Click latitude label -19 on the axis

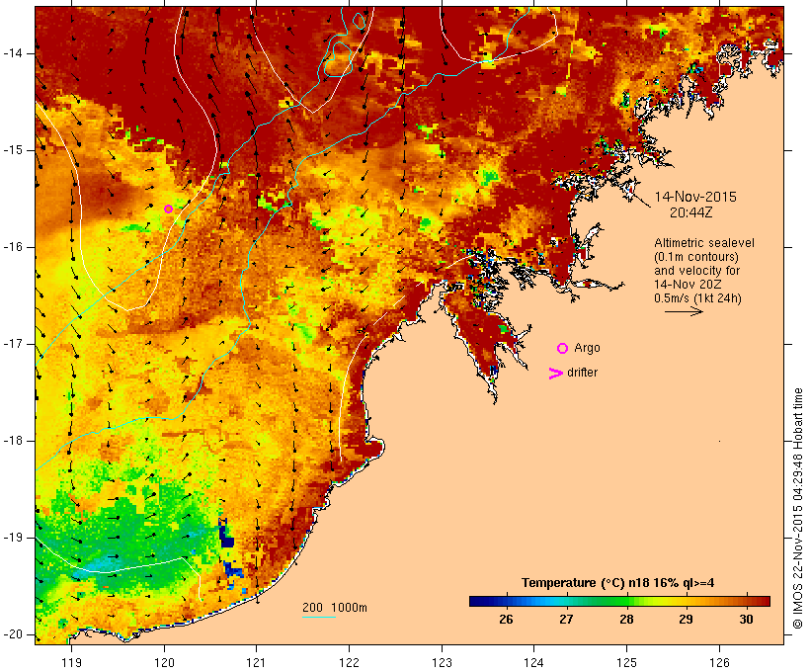[x=12, y=538]
